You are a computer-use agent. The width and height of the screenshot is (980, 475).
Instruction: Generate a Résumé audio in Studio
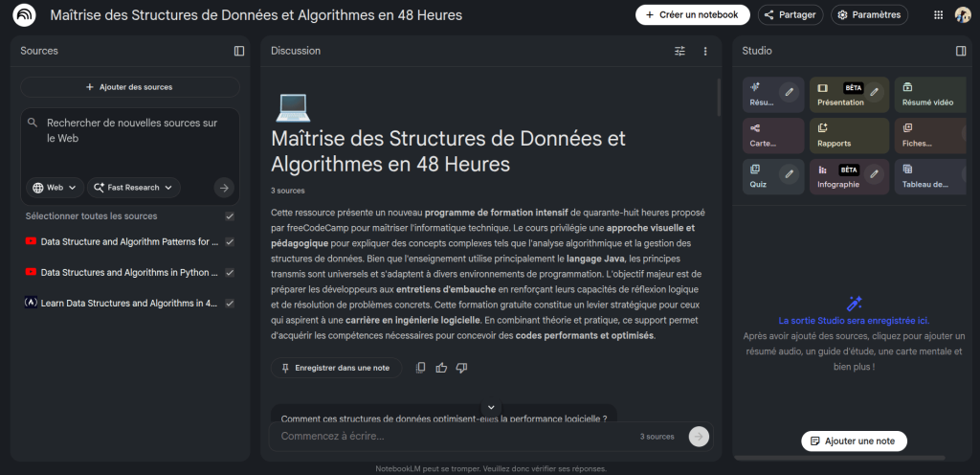pos(773,95)
